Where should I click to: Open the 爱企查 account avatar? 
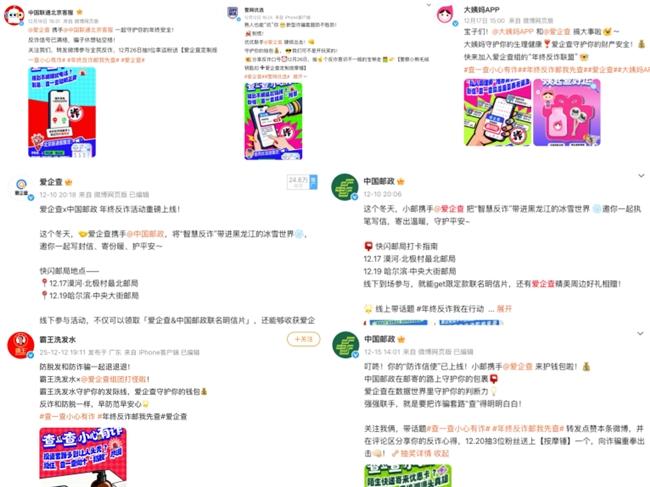pyautogui.click(x=22, y=188)
